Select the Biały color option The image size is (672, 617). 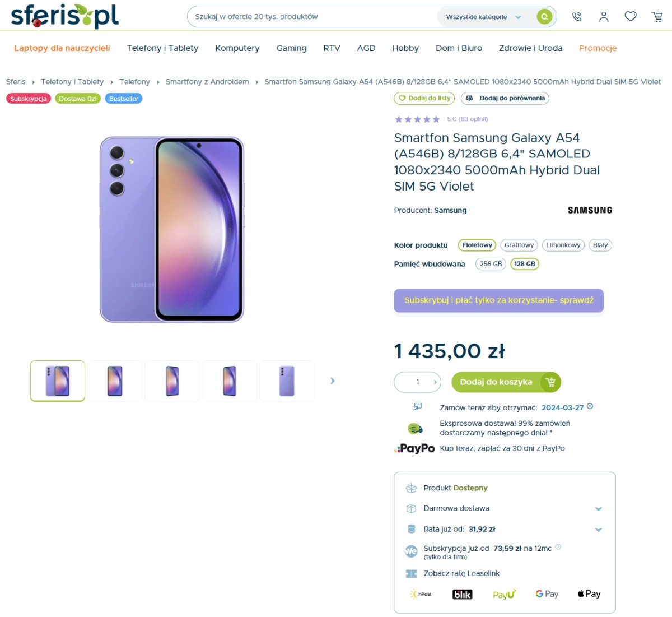(x=600, y=245)
